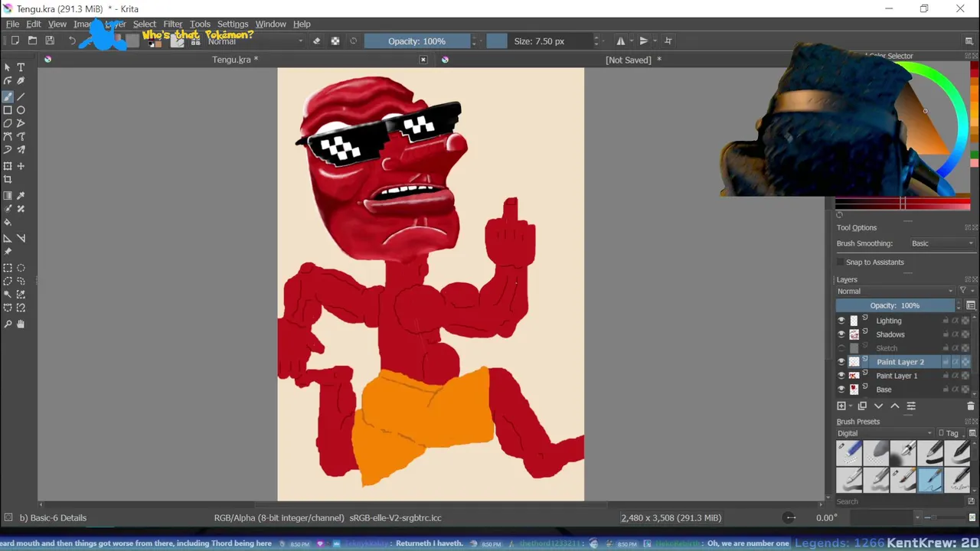Show the hidden Sketch layer
This screenshot has width=980, height=551.
(841, 348)
